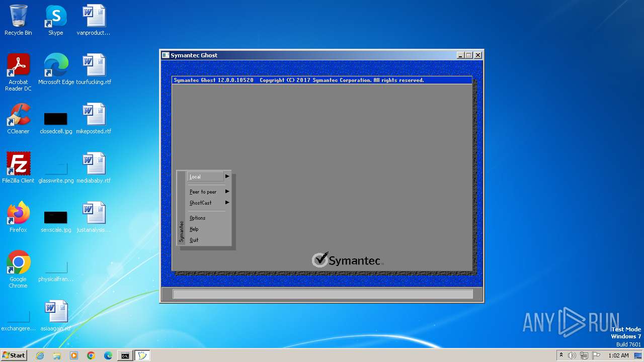Launch Internet Explorer from taskbar
This screenshot has width=644, height=362.
click(40, 355)
